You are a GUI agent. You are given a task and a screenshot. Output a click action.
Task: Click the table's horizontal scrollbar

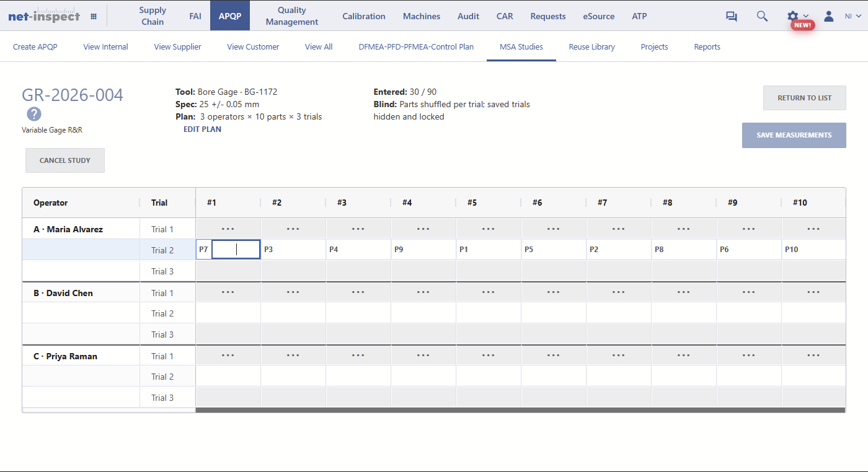pyautogui.click(x=520, y=410)
